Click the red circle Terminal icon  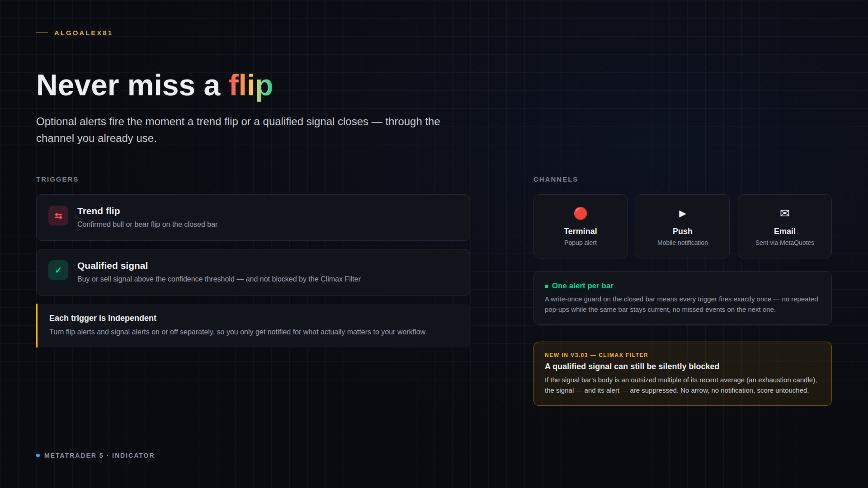pos(580,213)
